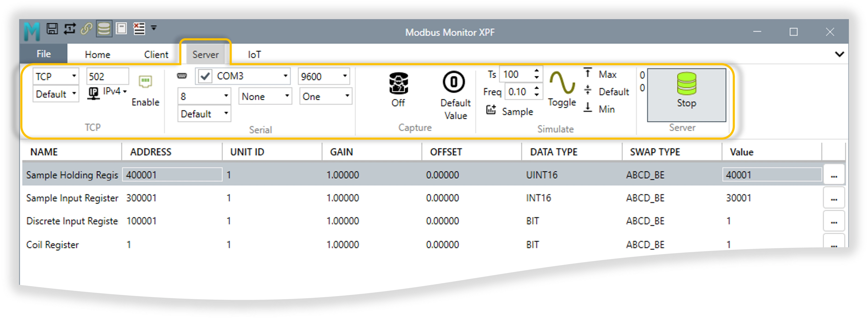Increase the Ts value with up arrow
868x319 pixels.
tap(537, 71)
